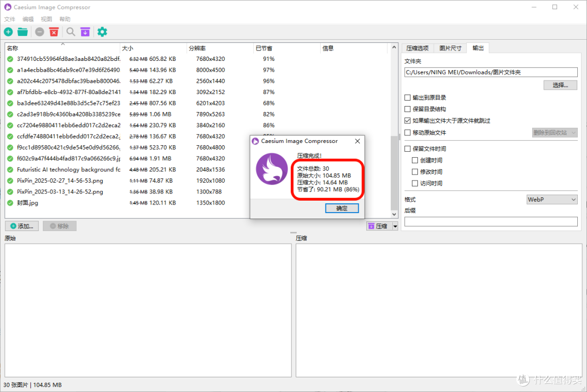Click the file list vertical scrollbar thumb
The height and width of the screenshot is (392, 587).
pyautogui.click(x=394, y=172)
